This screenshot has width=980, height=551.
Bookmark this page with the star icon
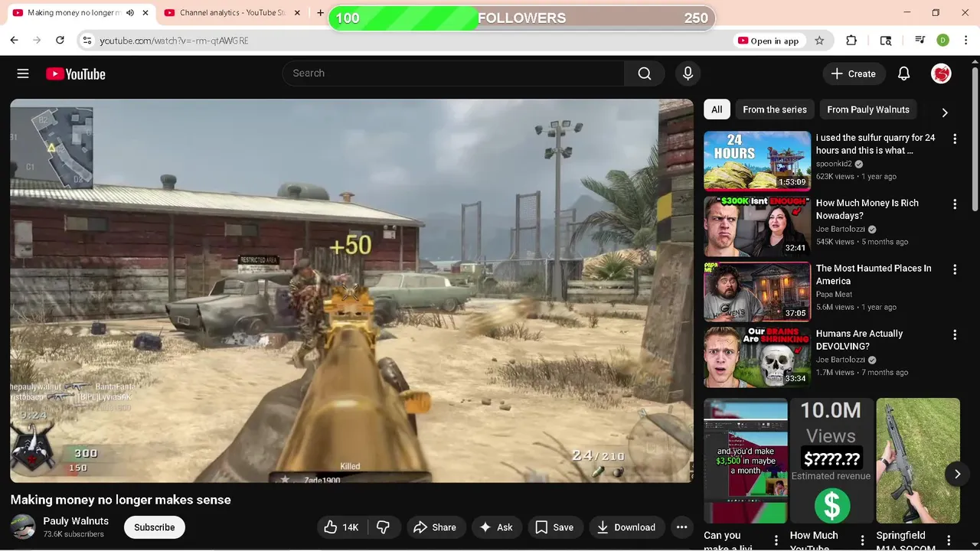tap(819, 41)
